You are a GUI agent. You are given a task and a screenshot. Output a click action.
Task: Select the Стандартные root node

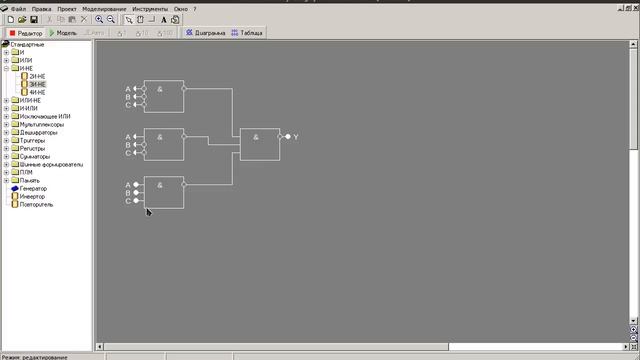[27, 44]
